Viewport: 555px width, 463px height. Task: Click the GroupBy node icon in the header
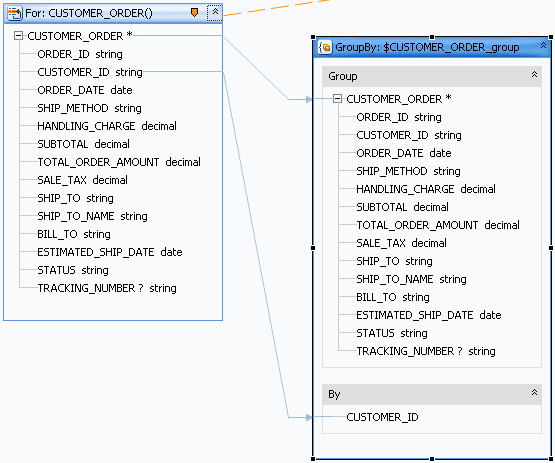point(325,47)
